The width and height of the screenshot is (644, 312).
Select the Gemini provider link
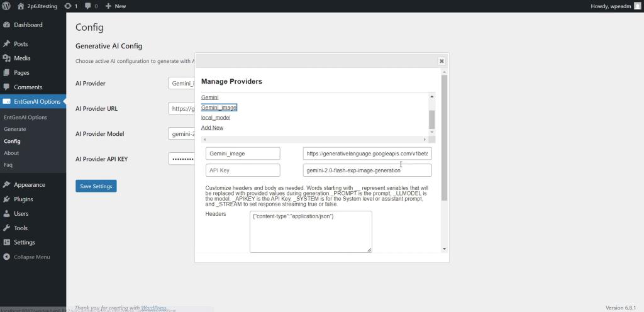[210, 97]
